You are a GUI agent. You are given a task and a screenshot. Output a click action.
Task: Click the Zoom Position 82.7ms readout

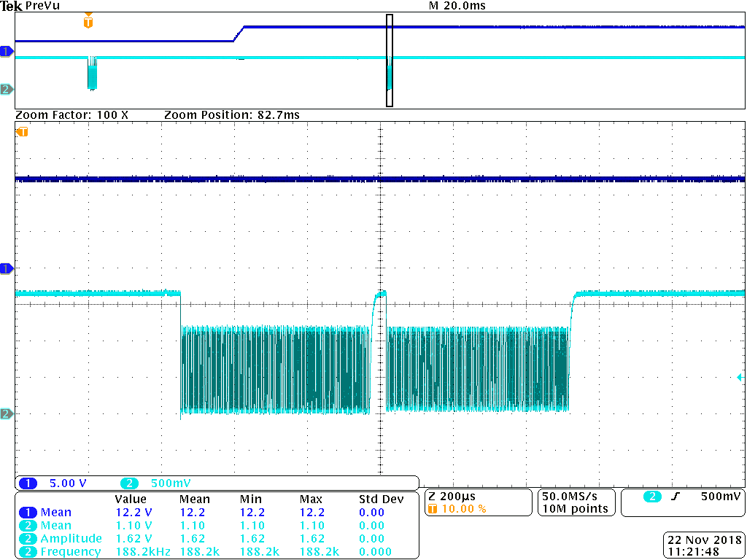pos(231,115)
